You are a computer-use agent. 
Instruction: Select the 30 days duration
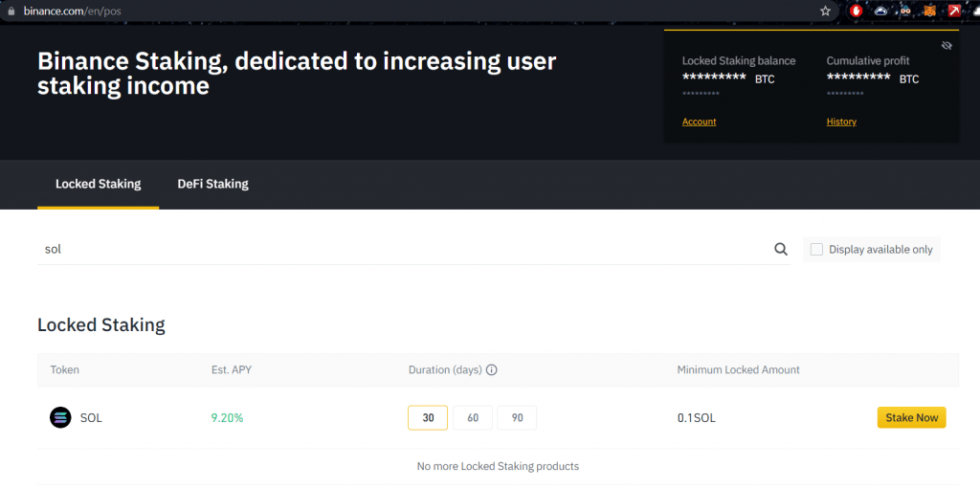[x=428, y=418]
